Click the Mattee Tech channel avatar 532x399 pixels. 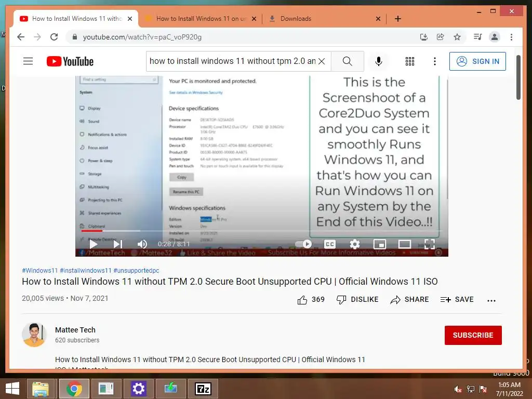[x=34, y=335]
